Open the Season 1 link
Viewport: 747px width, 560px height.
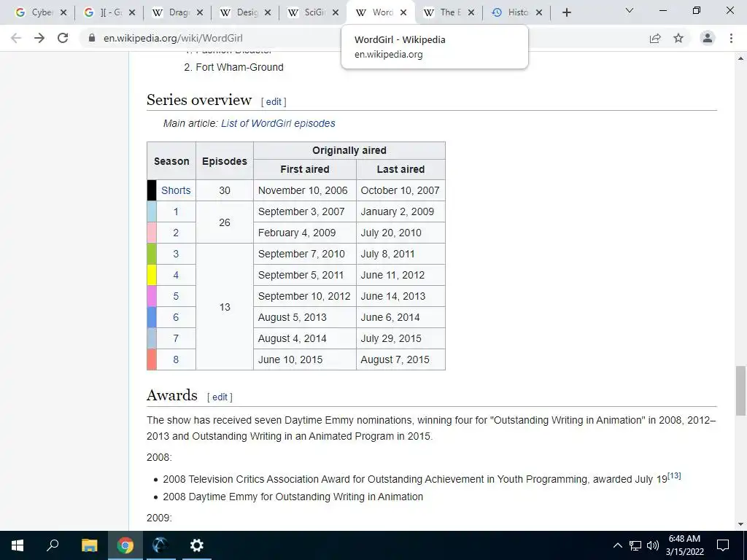176,211
